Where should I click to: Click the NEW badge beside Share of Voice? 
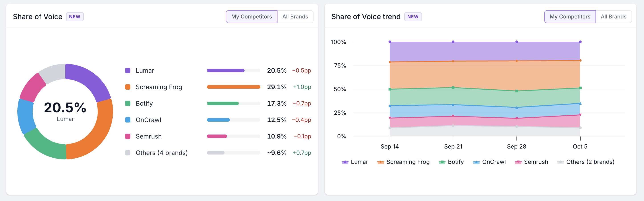pyautogui.click(x=75, y=17)
